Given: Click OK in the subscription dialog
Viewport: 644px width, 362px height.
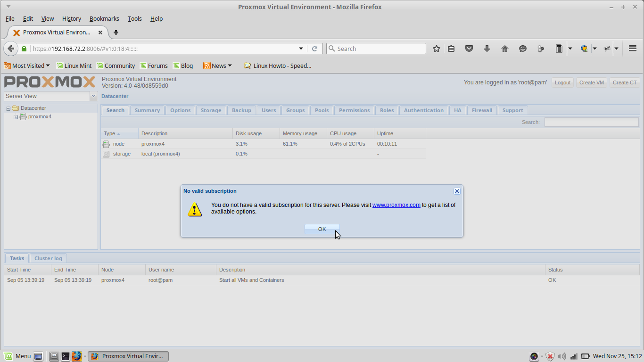Looking at the screenshot, I should pos(322,229).
